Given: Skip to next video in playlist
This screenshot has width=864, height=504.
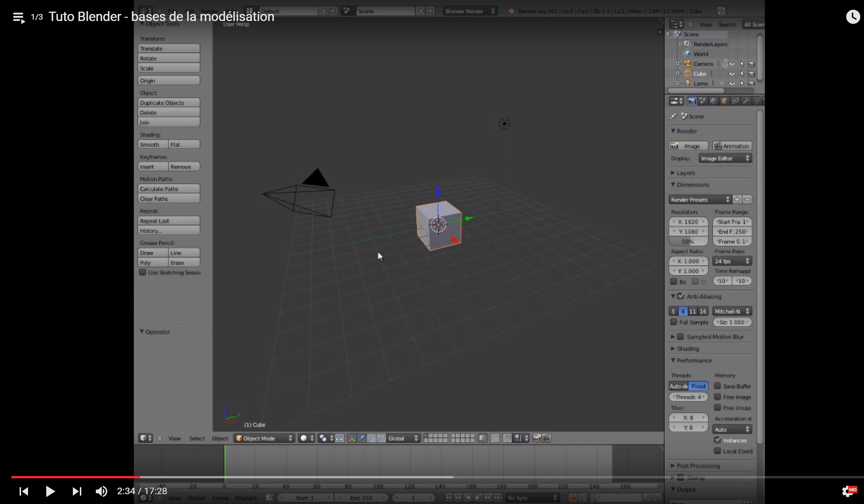Looking at the screenshot, I should click(77, 491).
